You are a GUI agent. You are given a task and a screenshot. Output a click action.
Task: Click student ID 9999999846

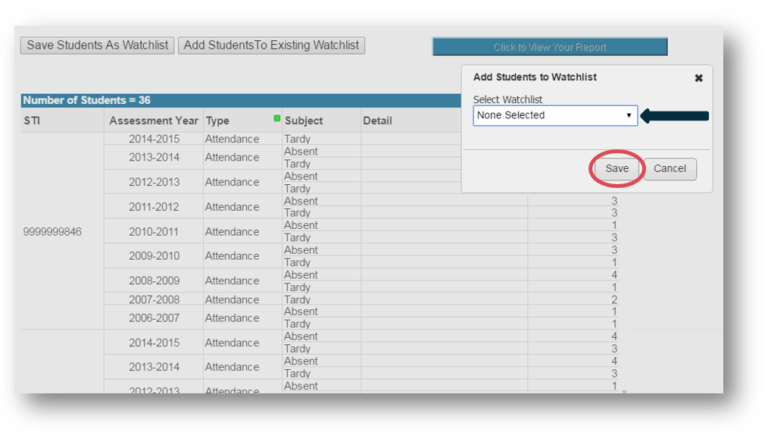click(x=52, y=232)
